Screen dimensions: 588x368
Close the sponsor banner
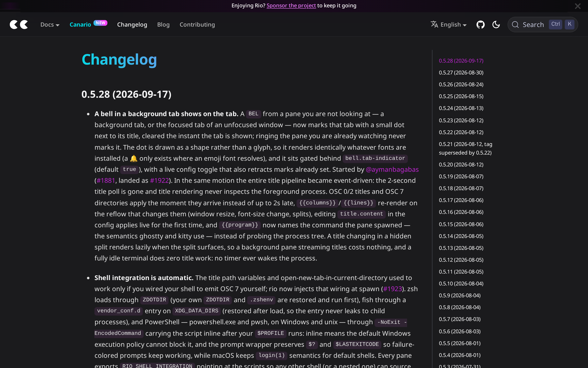[x=578, y=6]
